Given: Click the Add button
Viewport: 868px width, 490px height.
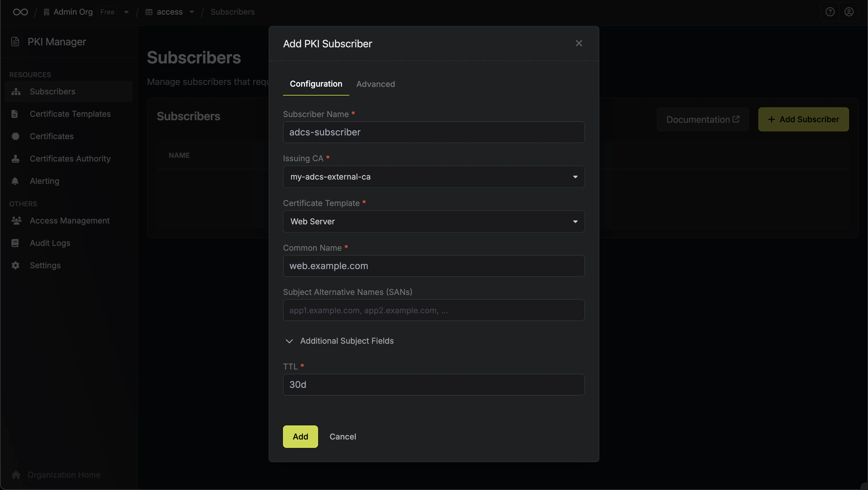Looking at the screenshot, I should (x=300, y=437).
